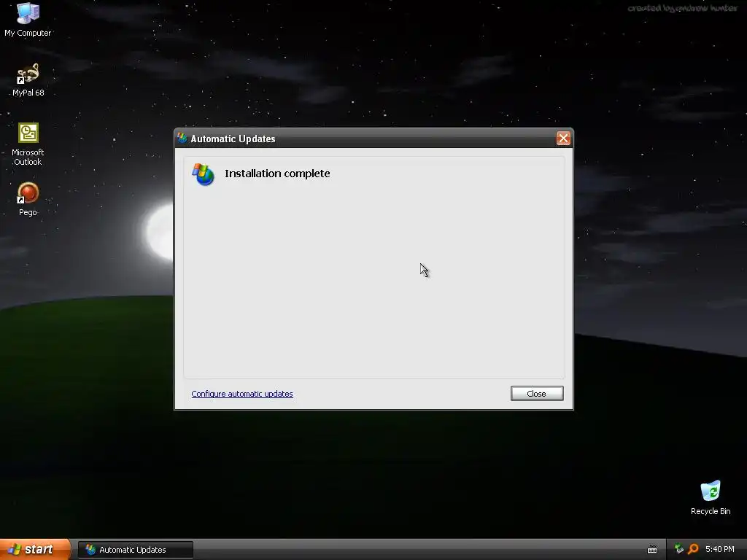Click the Automatic Updates taskbar button

[x=136, y=550]
